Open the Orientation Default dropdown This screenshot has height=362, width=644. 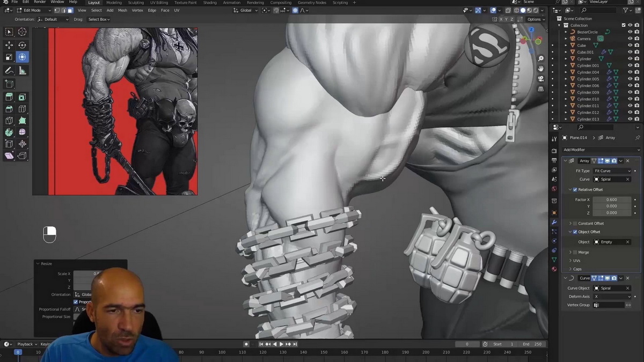[54, 19]
